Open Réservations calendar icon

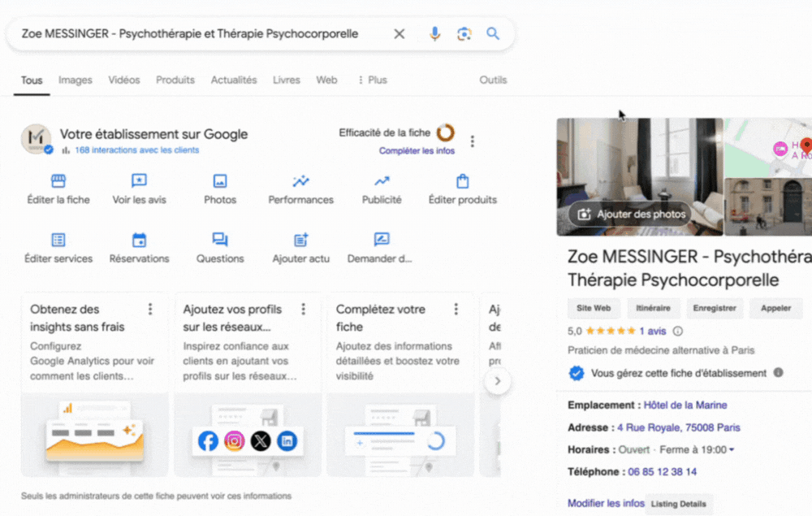[x=139, y=240]
